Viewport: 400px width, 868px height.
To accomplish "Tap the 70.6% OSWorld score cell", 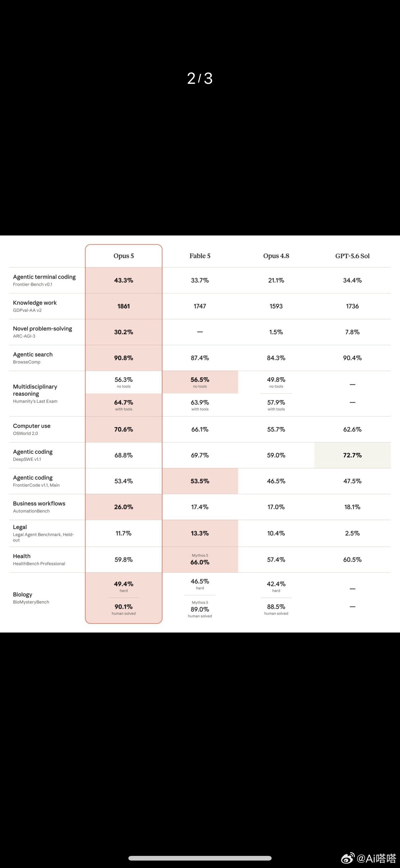I will tap(124, 429).
